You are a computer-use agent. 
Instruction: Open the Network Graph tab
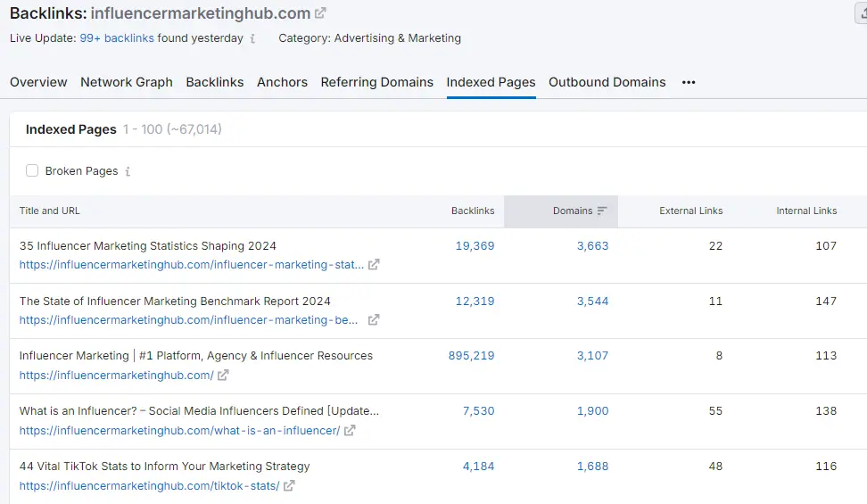click(x=127, y=82)
